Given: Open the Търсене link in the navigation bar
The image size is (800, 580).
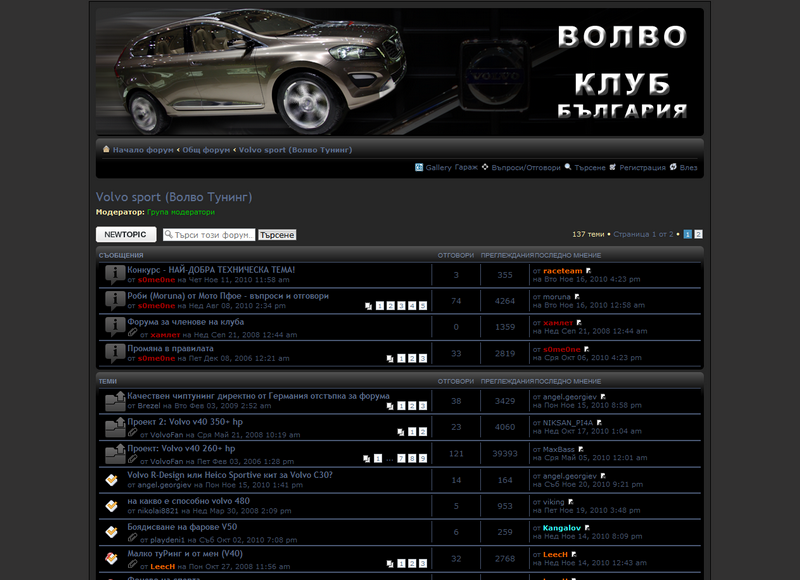Looking at the screenshot, I should (590, 167).
